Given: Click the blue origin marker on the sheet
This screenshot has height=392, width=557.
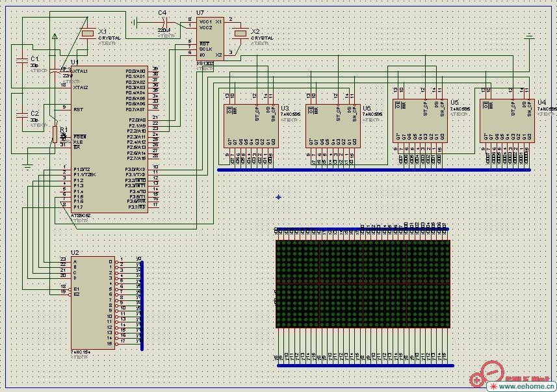Looking at the screenshot, I should pyautogui.click(x=278, y=197).
